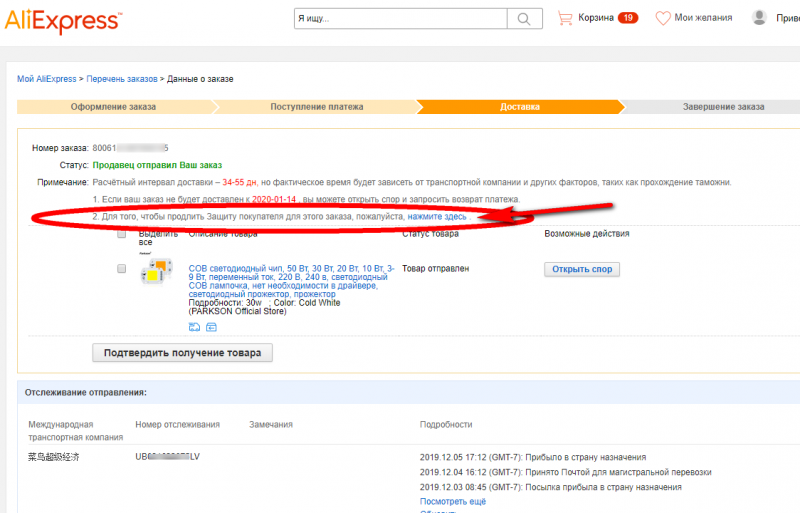The image size is (800, 513).
Task: Click the user profile avatar icon
Action: 760,18
